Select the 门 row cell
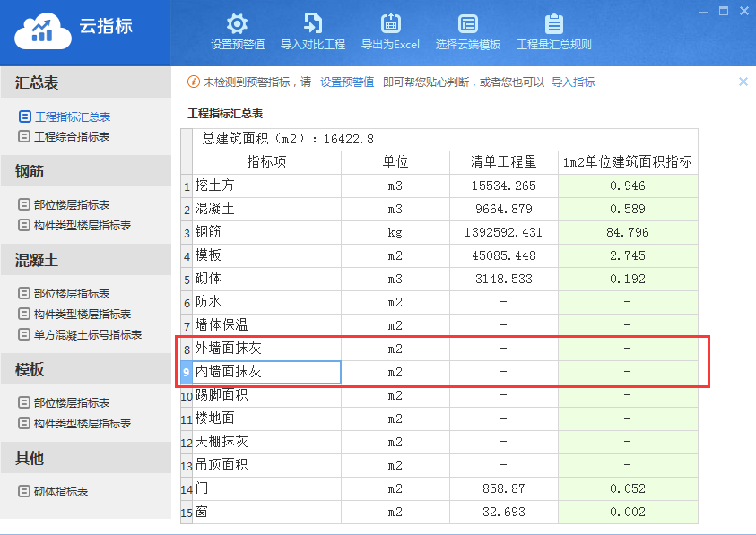 click(x=266, y=488)
